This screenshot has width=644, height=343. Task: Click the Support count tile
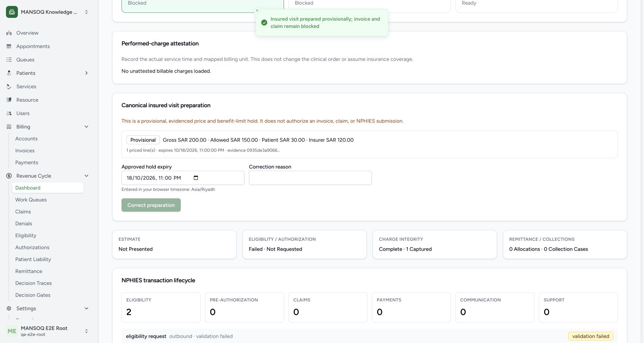click(x=578, y=307)
